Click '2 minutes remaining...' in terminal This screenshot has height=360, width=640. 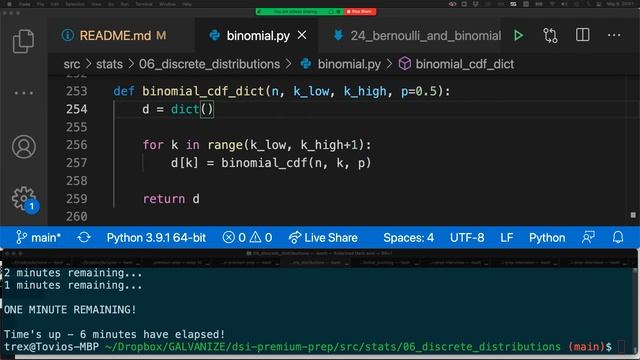73,273
